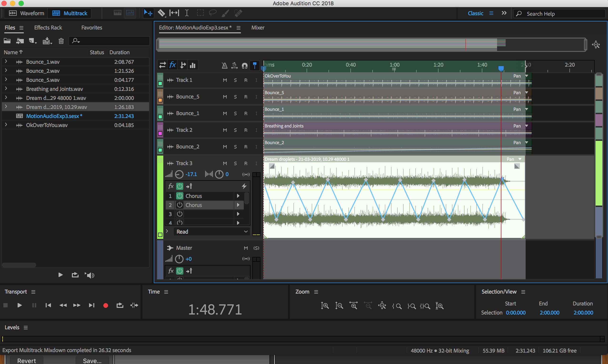Click the red Record button in Transport
Viewport: 608px width, 364px height.
[x=105, y=305]
